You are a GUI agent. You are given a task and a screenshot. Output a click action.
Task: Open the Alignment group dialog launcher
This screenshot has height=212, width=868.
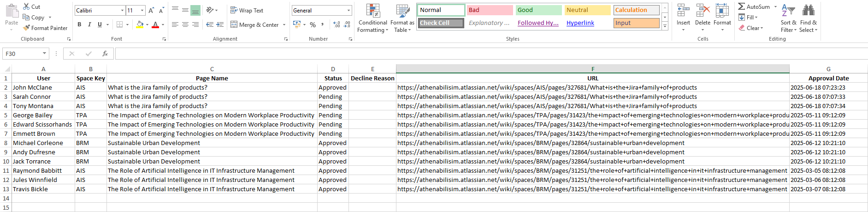[286, 39]
